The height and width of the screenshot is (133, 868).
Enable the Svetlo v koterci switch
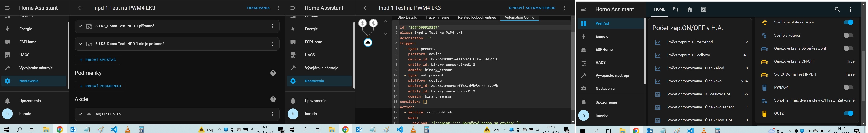(848, 35)
